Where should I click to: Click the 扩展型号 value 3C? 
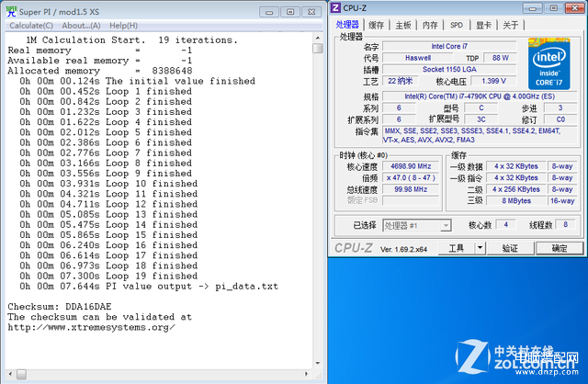tap(481, 119)
